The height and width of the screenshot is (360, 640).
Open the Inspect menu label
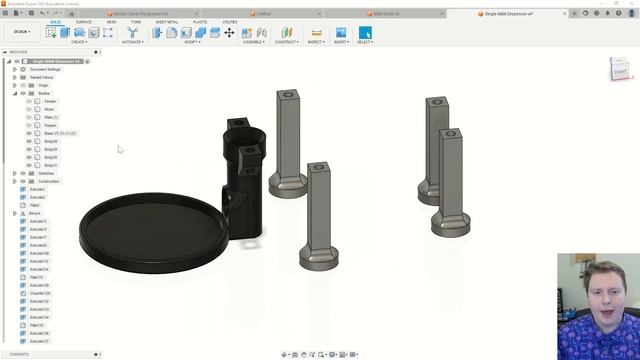pos(316,42)
